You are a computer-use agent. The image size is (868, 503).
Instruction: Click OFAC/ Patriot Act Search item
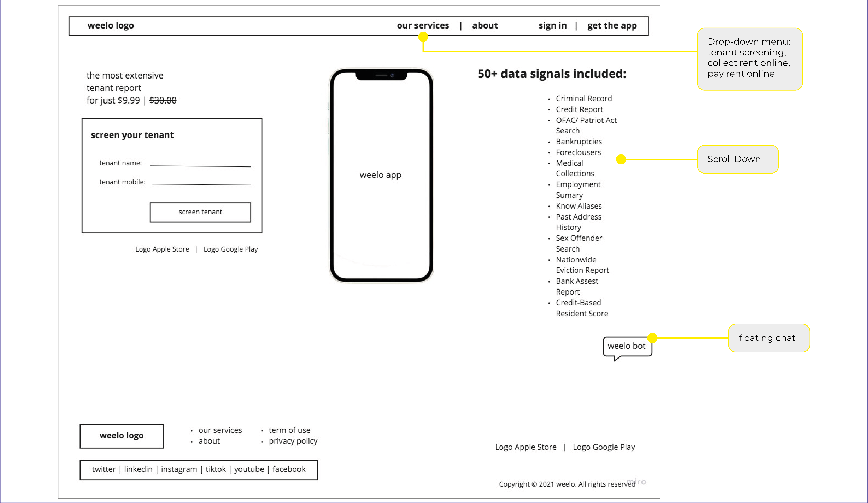(x=586, y=125)
